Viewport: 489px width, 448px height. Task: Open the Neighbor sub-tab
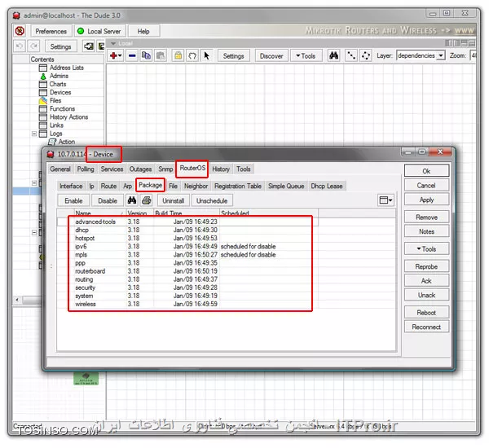196,186
